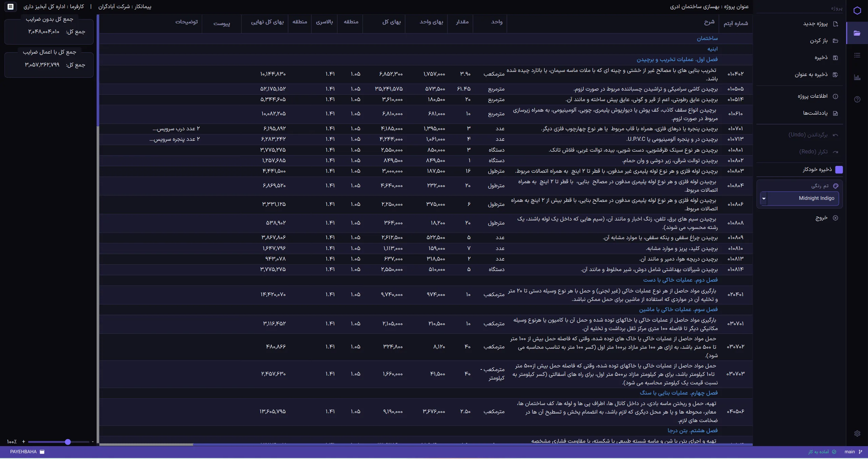Screen dimensions: 868x459
Task: Click the palette icon beside تم رنگی
Action: point(836,186)
